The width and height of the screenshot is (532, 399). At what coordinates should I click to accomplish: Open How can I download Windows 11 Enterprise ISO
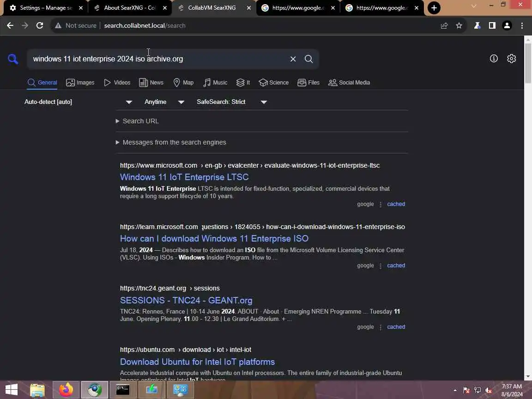point(214,238)
